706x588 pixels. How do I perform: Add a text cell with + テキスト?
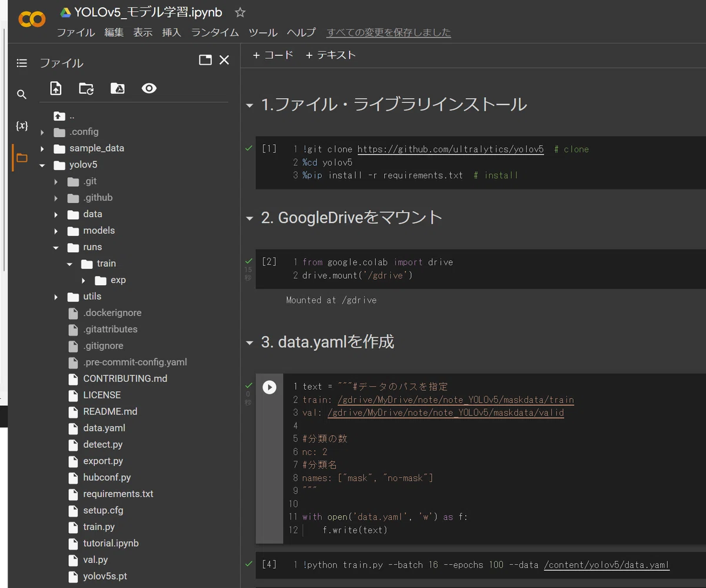331,55
